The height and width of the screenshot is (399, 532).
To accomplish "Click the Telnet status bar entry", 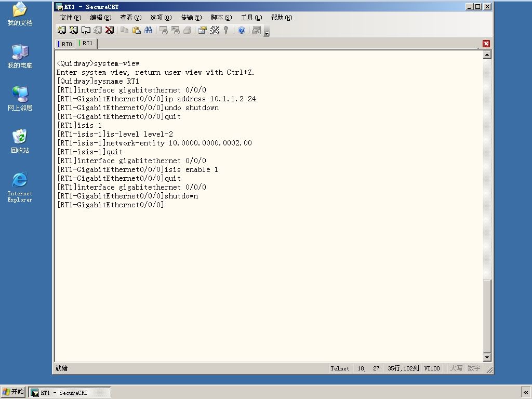I will [x=340, y=368].
